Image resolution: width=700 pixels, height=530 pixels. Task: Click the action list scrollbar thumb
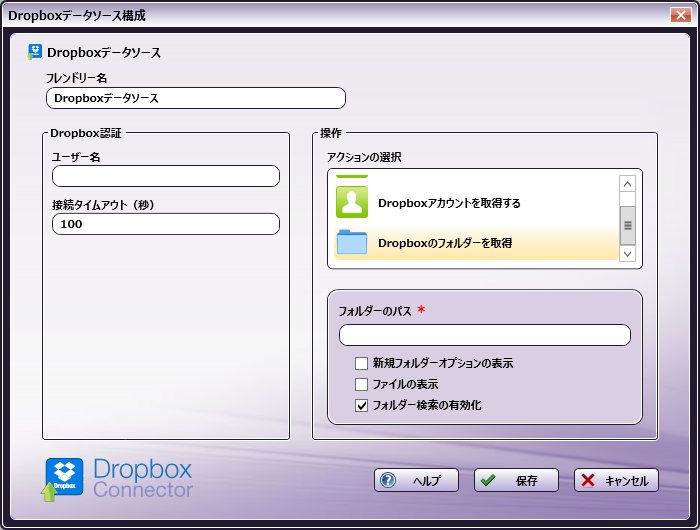click(x=627, y=225)
